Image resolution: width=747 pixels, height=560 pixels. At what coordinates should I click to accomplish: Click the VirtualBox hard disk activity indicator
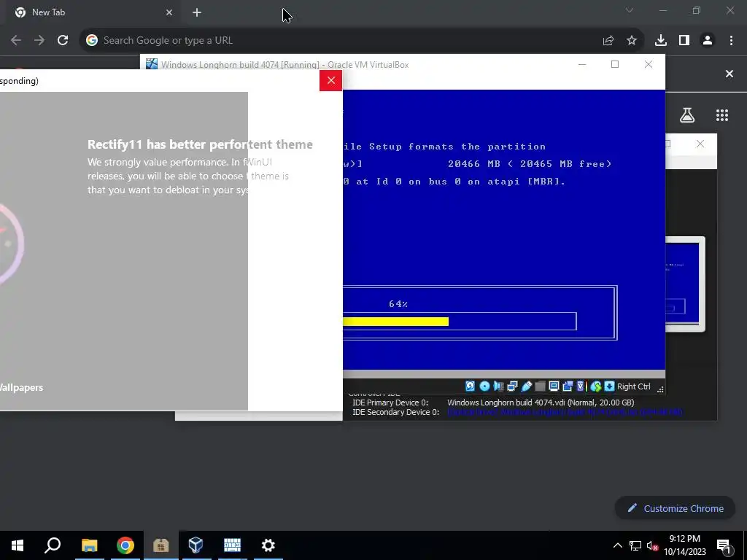471,386
